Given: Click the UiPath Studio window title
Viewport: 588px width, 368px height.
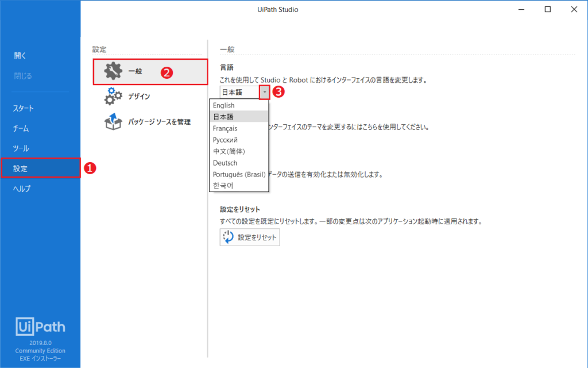Looking at the screenshot, I should point(278,10).
